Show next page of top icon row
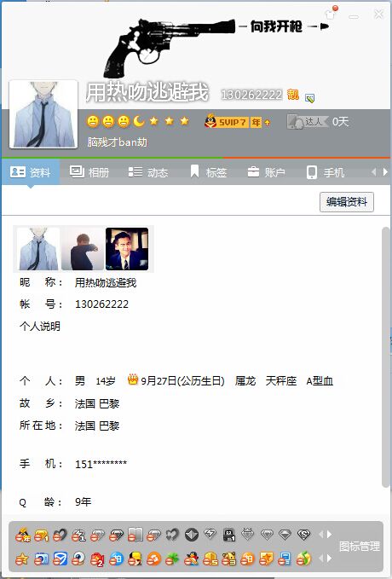 328,535
